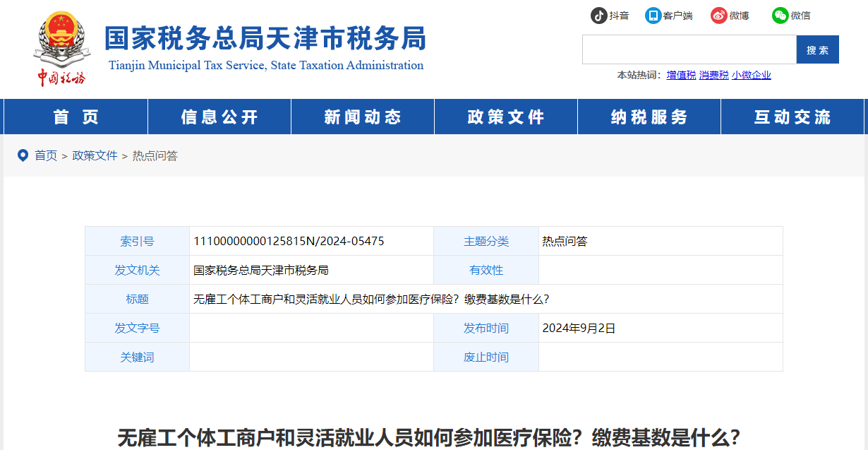The image size is (868, 450).
Task: Click the 微博 text label
Action: click(x=739, y=16)
